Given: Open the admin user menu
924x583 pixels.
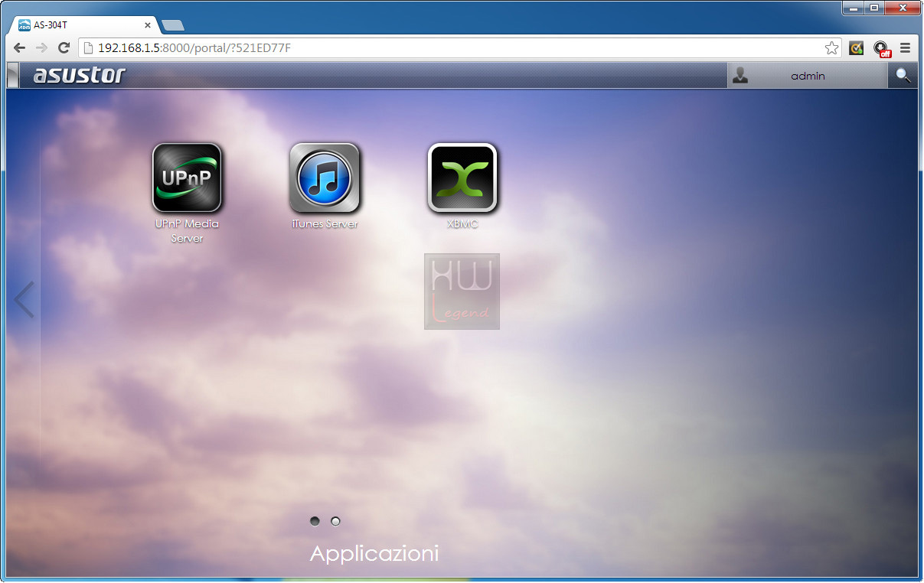Looking at the screenshot, I should (808, 76).
